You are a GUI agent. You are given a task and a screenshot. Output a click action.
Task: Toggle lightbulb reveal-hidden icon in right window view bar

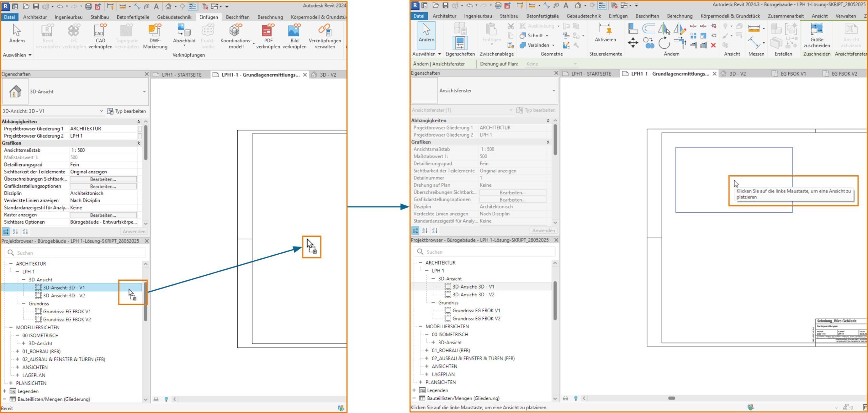click(x=576, y=398)
